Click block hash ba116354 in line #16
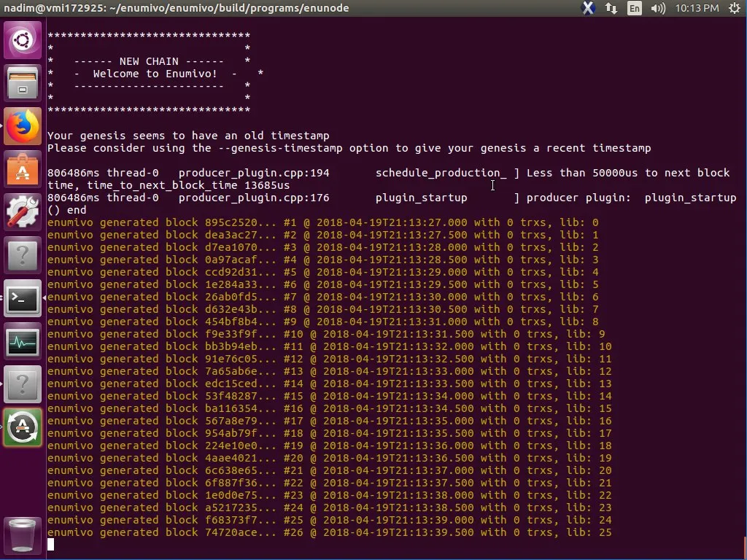This screenshot has height=560, width=747. [x=231, y=408]
